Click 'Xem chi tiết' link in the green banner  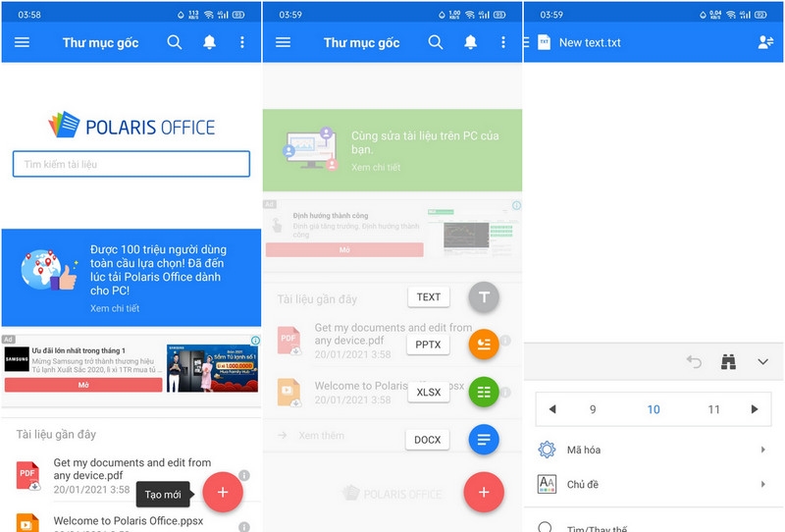click(x=376, y=167)
